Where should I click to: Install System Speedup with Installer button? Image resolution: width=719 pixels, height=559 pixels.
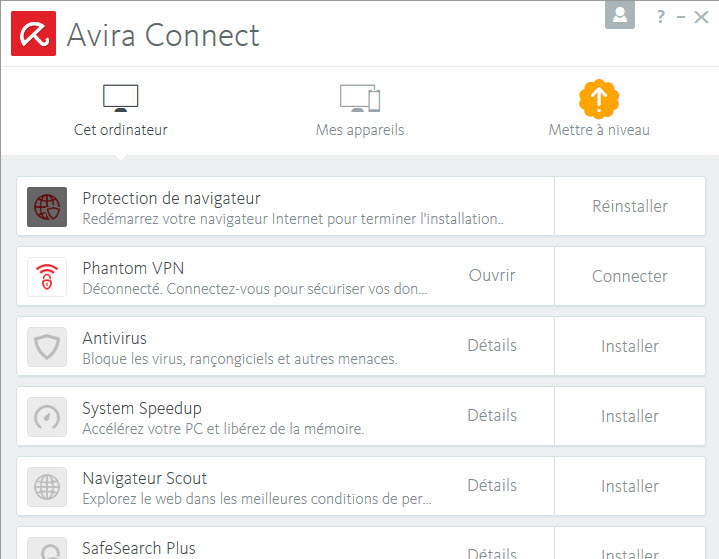click(x=630, y=416)
